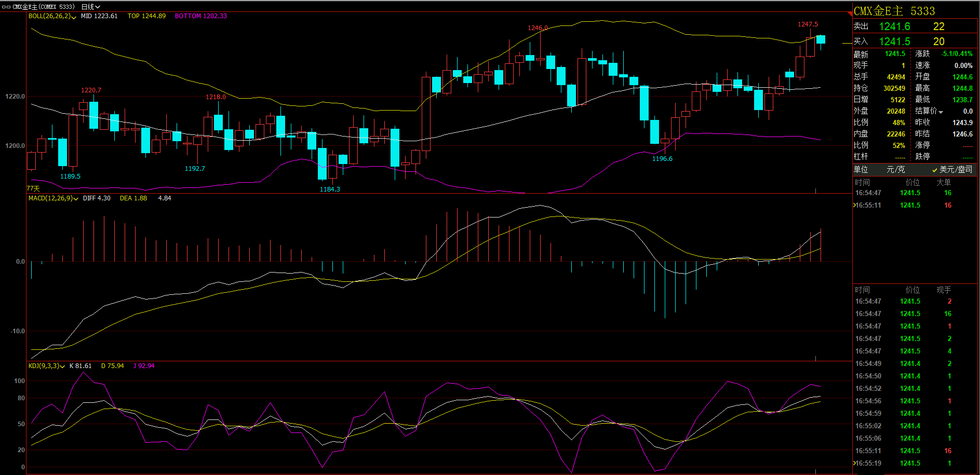Click the 外盘 value 20248
Viewport: 980px width, 475px height.
(x=896, y=111)
